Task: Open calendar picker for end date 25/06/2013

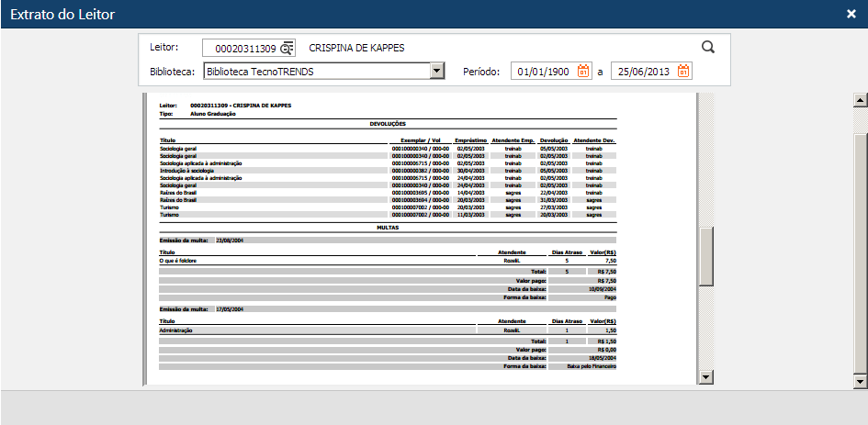Action: click(682, 72)
